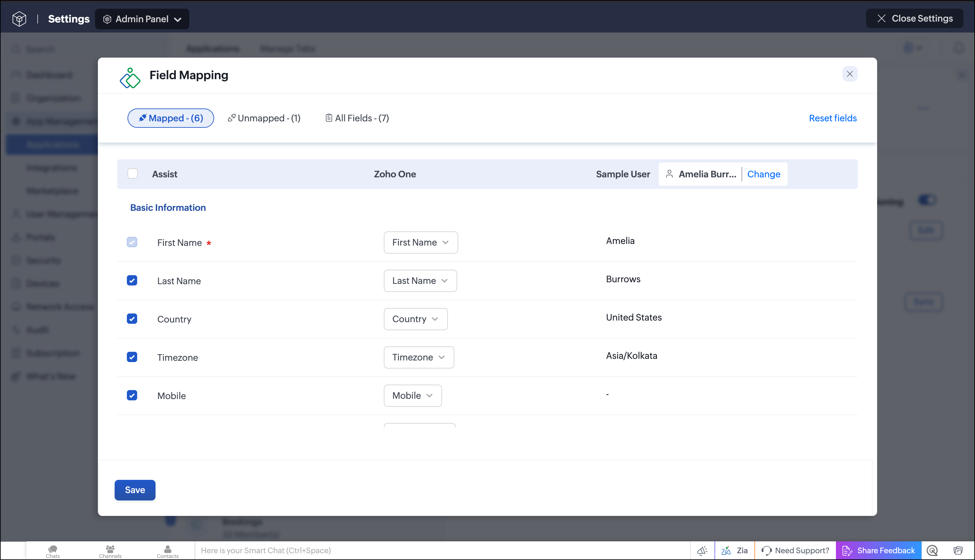Click the Assist column header

click(165, 174)
